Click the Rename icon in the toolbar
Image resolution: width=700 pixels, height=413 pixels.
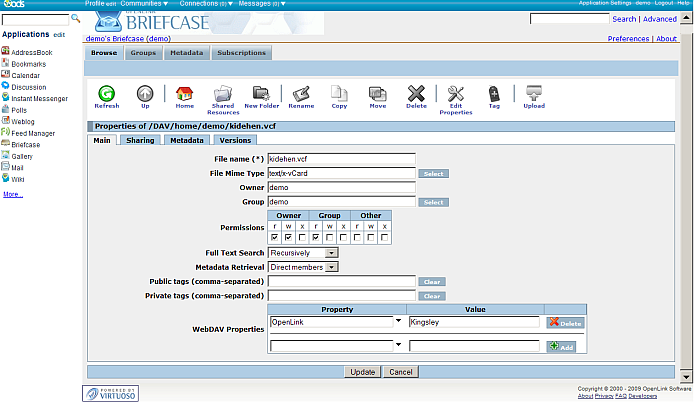point(301,93)
